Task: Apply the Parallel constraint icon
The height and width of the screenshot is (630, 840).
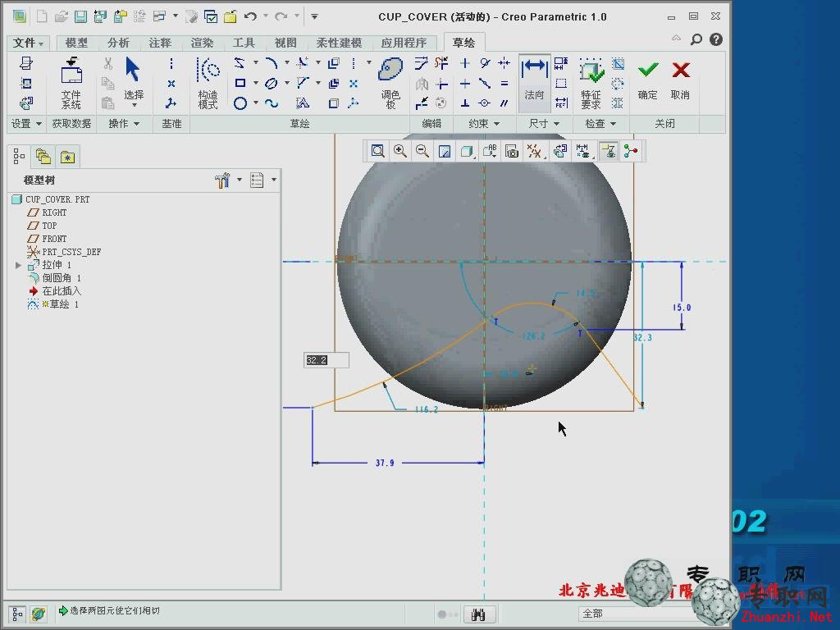Action: point(504,103)
